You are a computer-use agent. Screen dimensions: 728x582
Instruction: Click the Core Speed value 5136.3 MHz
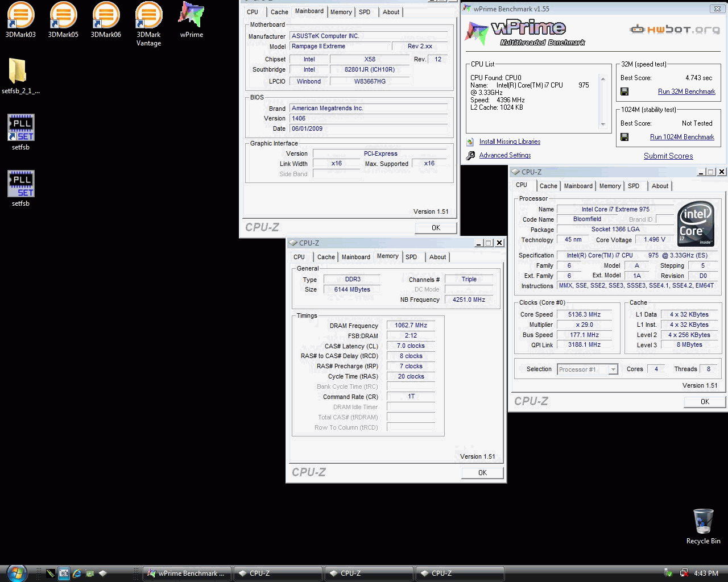coord(584,314)
